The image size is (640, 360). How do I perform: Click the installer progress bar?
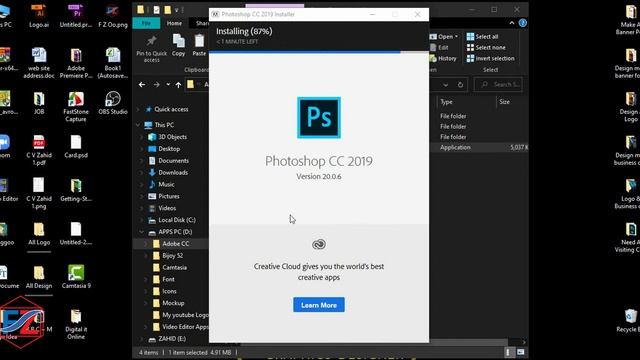click(x=319, y=52)
